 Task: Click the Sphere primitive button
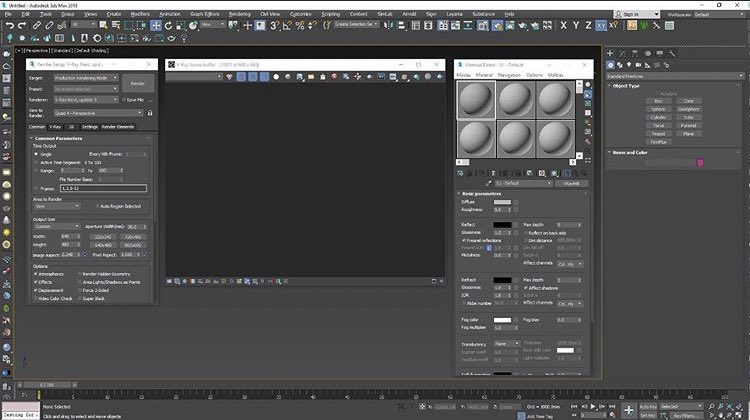coord(658,109)
